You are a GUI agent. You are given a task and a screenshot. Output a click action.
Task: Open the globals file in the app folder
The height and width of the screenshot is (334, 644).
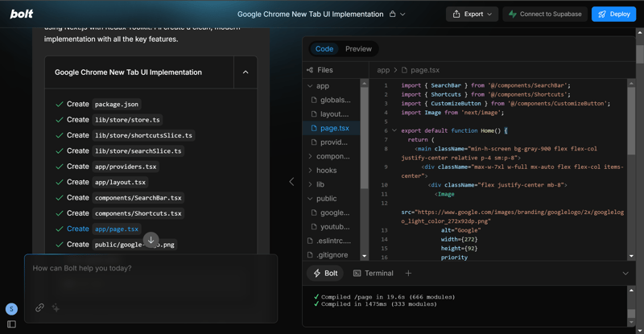[x=332, y=101]
